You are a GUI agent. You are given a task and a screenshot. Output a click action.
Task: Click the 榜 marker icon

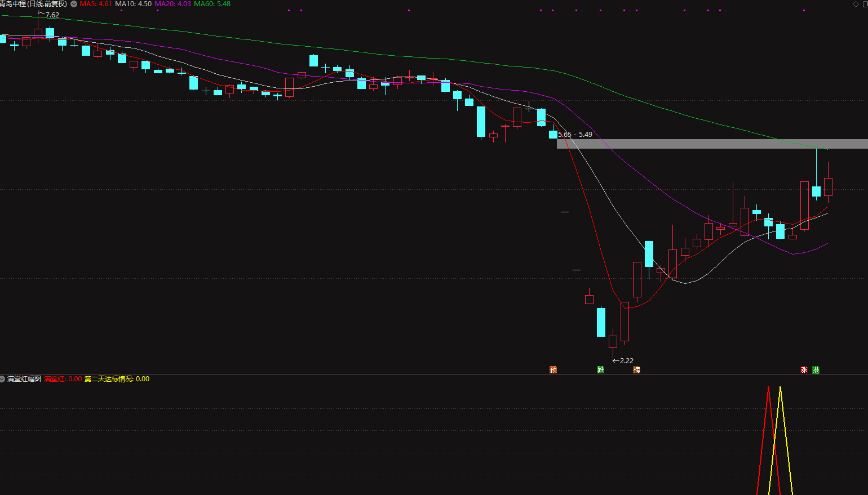(637, 370)
